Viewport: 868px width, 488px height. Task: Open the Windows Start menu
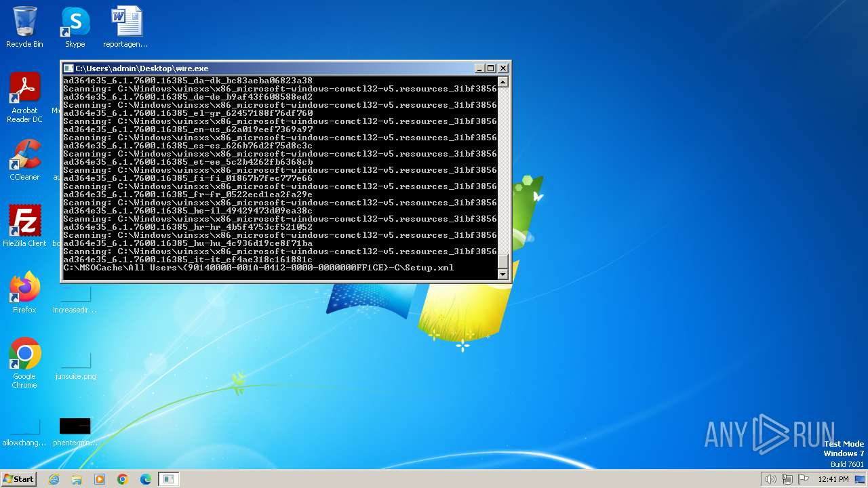pos(19,479)
